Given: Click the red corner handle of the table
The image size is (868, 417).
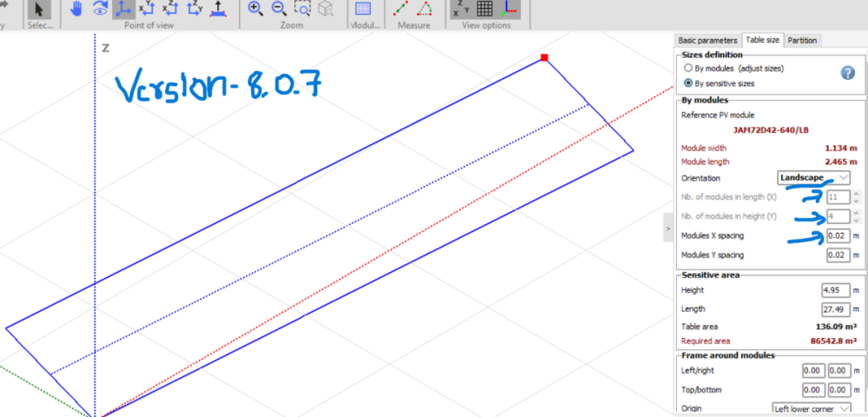Looking at the screenshot, I should coord(545,57).
